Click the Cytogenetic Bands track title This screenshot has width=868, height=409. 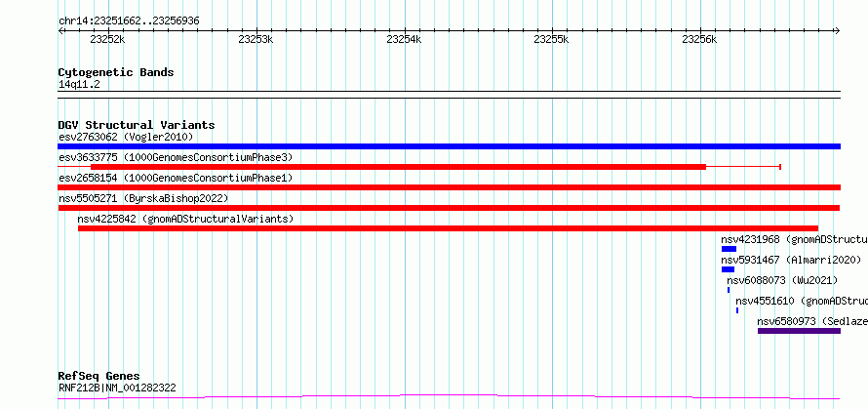116,72
